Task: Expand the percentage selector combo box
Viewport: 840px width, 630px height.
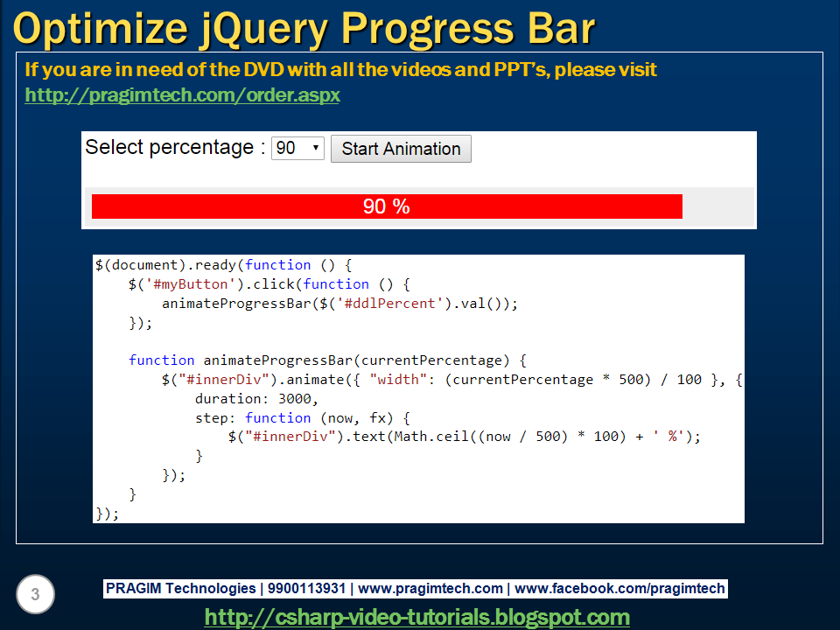Action: (297, 148)
